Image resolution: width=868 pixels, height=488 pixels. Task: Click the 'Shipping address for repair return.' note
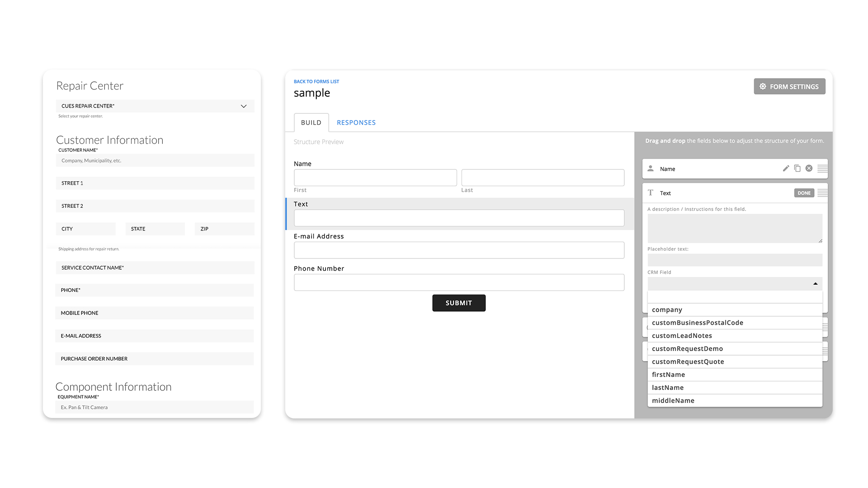click(89, 249)
